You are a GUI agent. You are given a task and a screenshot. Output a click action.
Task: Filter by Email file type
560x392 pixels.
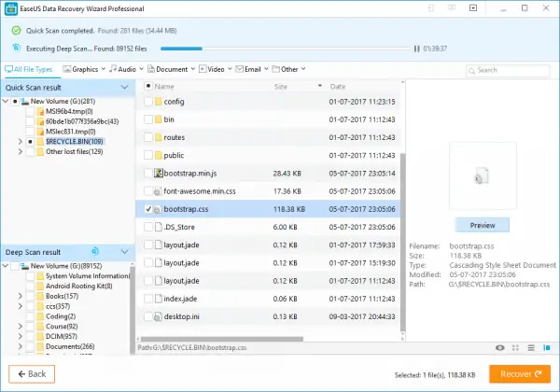coord(248,69)
